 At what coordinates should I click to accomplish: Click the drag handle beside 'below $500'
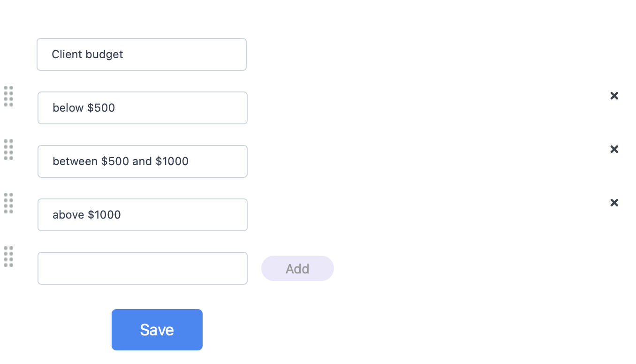[x=8, y=96]
